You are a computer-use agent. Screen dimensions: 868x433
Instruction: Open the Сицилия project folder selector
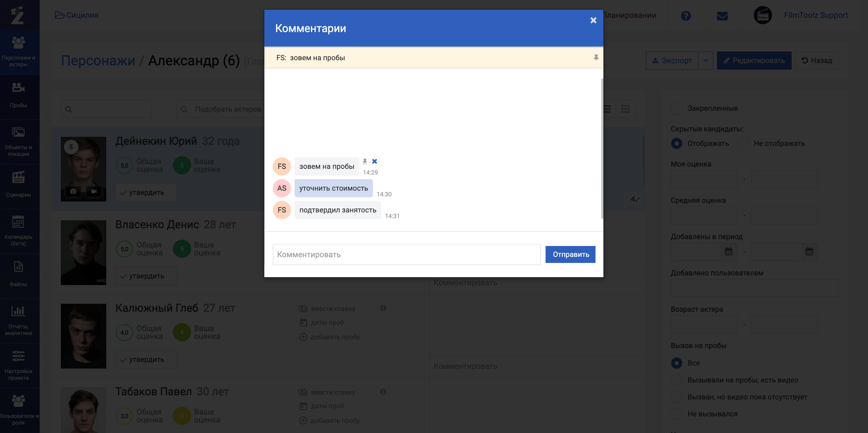tap(77, 15)
